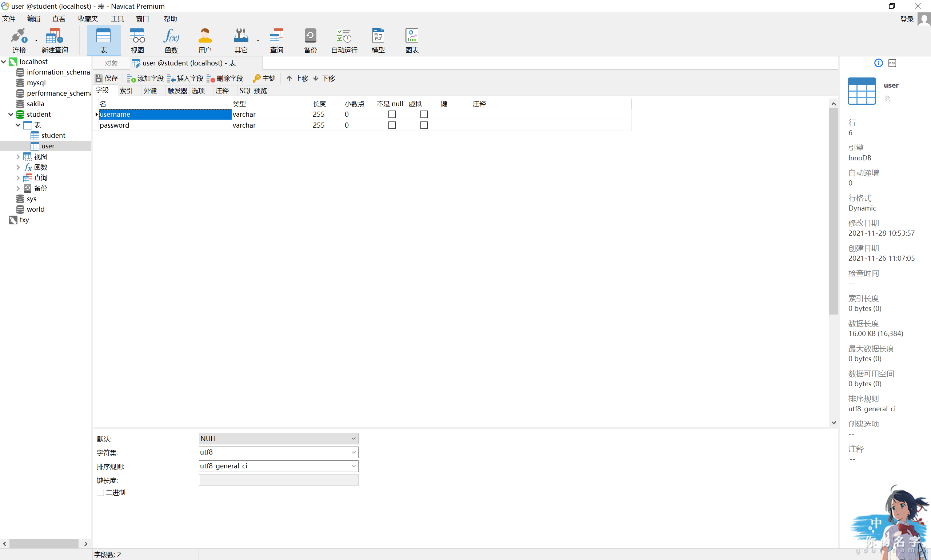Open the Default (默认) NULL dropdown

279,439
